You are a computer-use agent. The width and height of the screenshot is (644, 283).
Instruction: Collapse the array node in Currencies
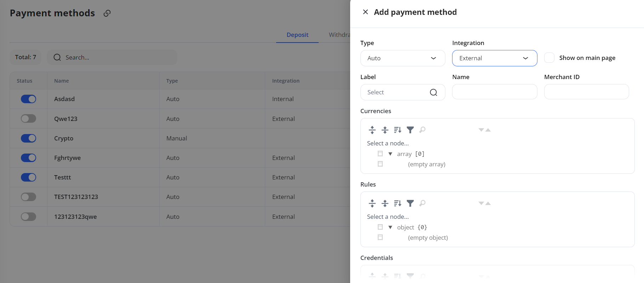390,154
